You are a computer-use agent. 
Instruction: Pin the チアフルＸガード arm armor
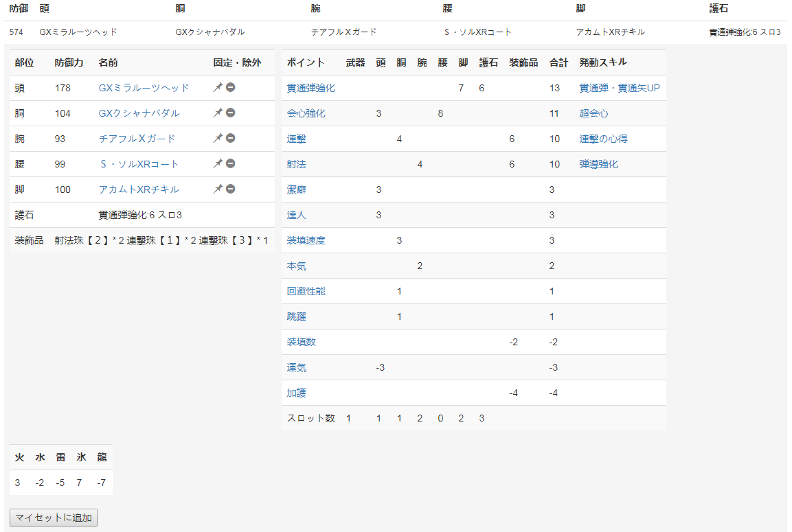(x=218, y=138)
